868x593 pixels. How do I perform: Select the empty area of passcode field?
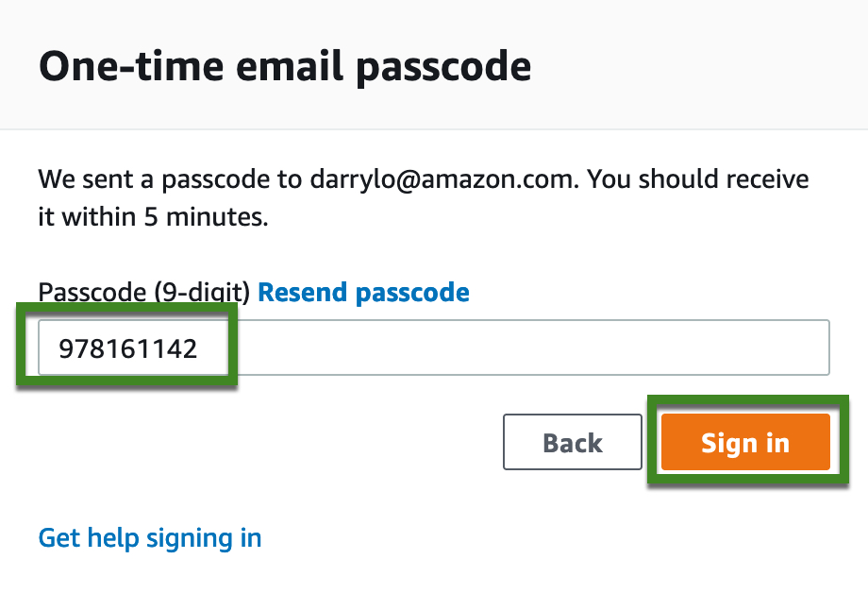526,347
